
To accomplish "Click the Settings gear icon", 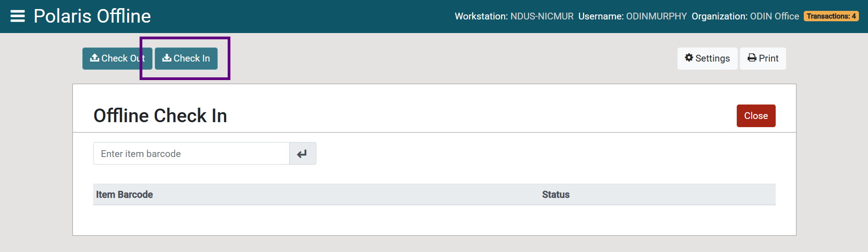I will (x=689, y=58).
